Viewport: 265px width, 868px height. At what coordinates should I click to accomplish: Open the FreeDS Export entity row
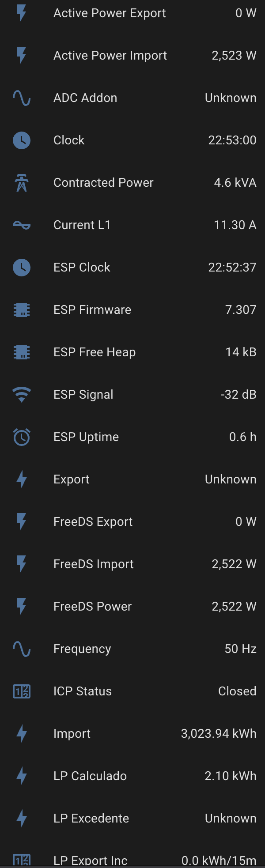[x=93, y=522]
